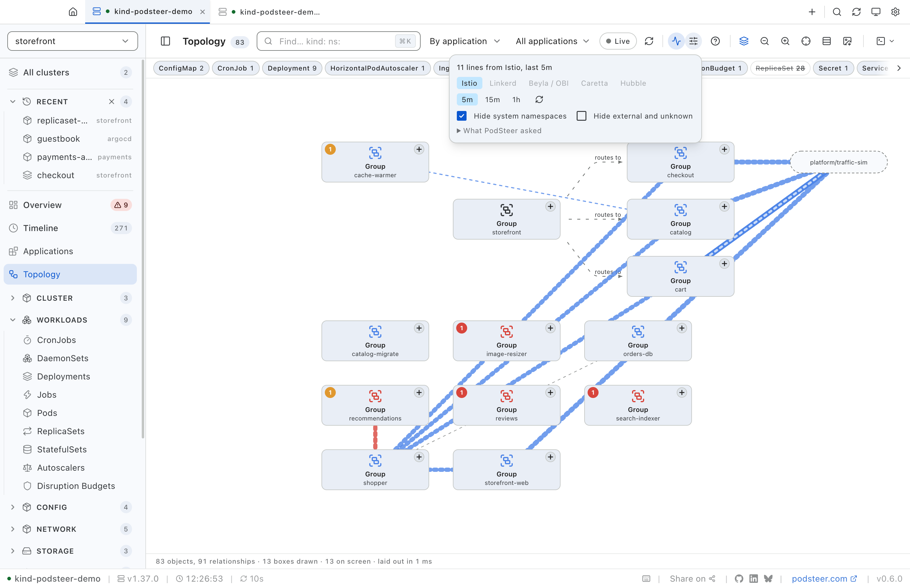Open the topology filter sliders icon
This screenshot has height=588, width=910.
pos(693,41)
